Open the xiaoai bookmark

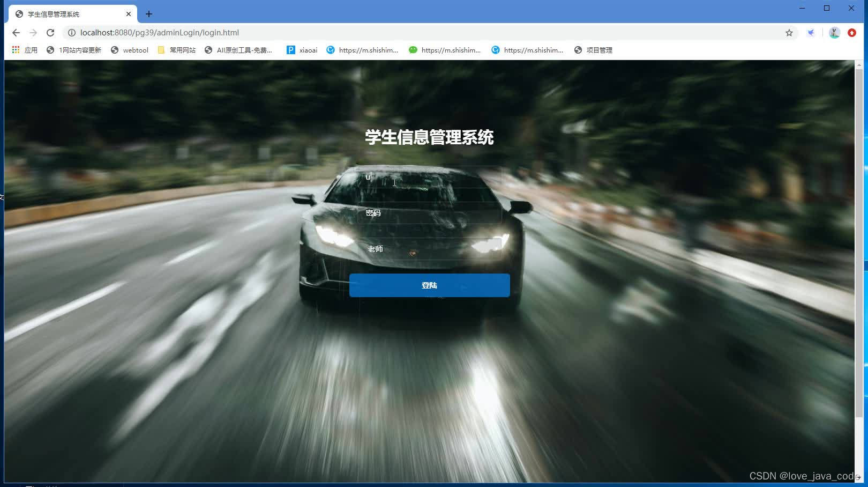click(x=302, y=50)
